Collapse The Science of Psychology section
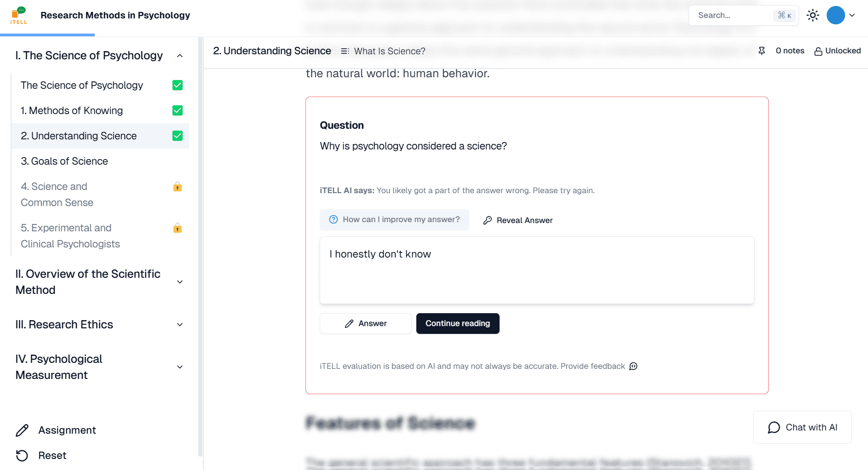 click(180, 56)
